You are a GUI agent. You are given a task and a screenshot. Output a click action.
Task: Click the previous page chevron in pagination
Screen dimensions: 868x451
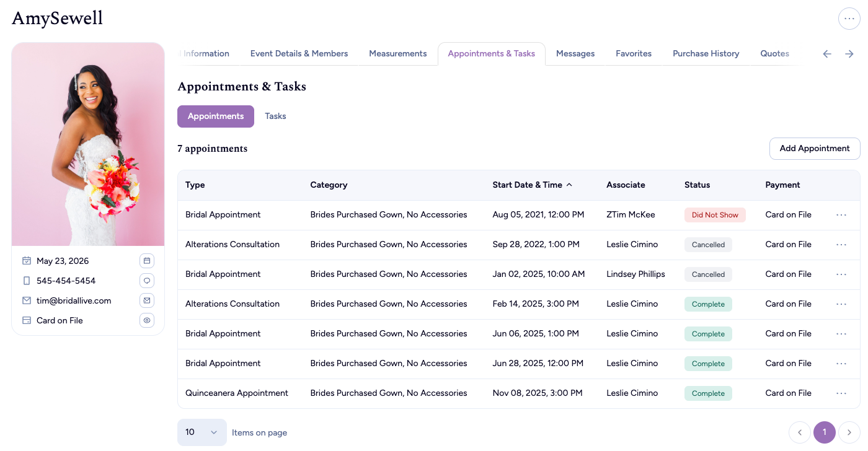coord(799,432)
